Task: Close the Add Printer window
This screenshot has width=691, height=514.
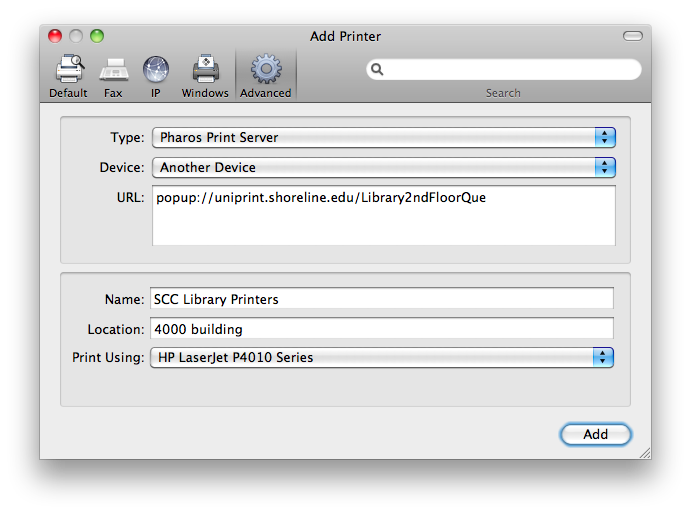Action: point(55,36)
